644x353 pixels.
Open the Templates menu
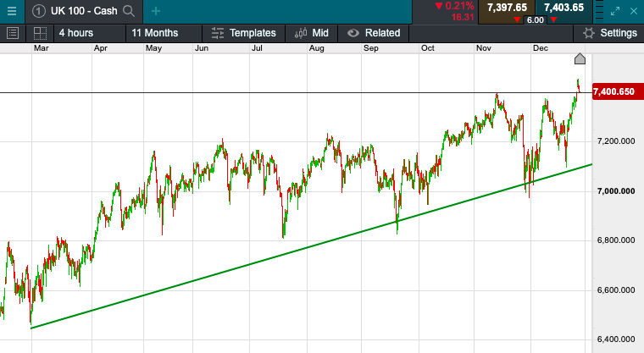point(244,33)
